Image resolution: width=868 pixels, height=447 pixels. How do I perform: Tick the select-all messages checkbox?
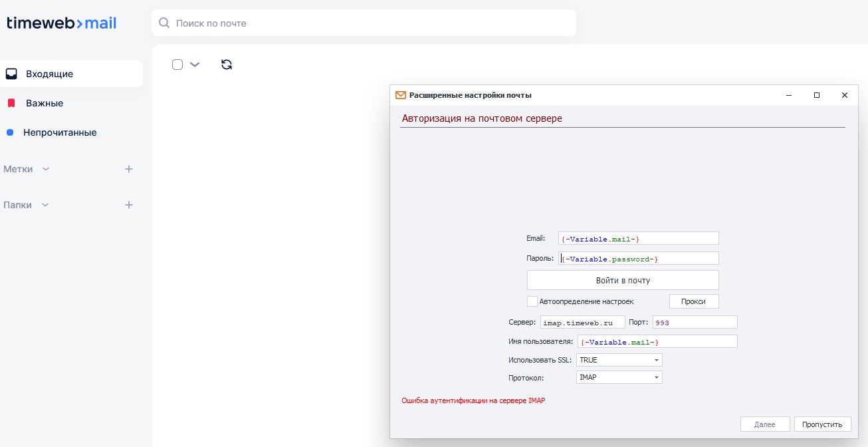click(x=177, y=65)
